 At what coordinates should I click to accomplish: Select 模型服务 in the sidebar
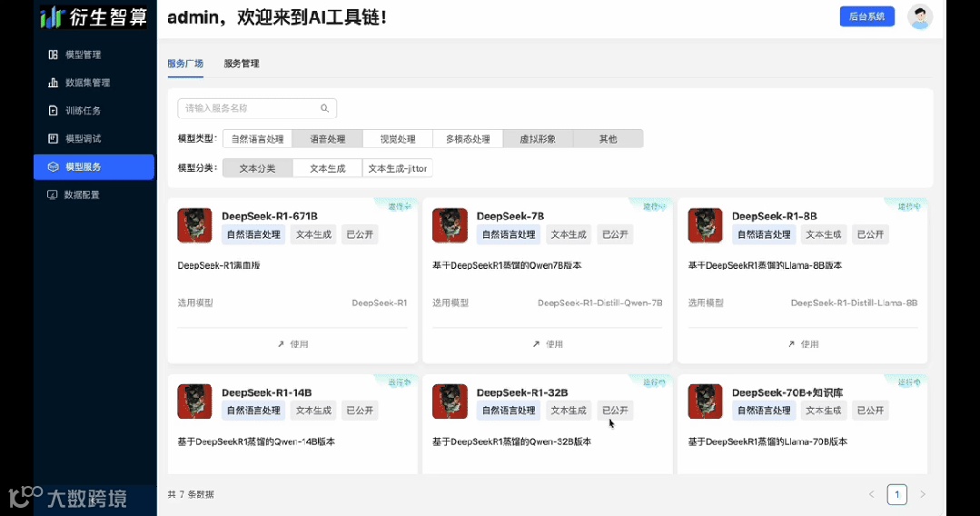click(94, 167)
